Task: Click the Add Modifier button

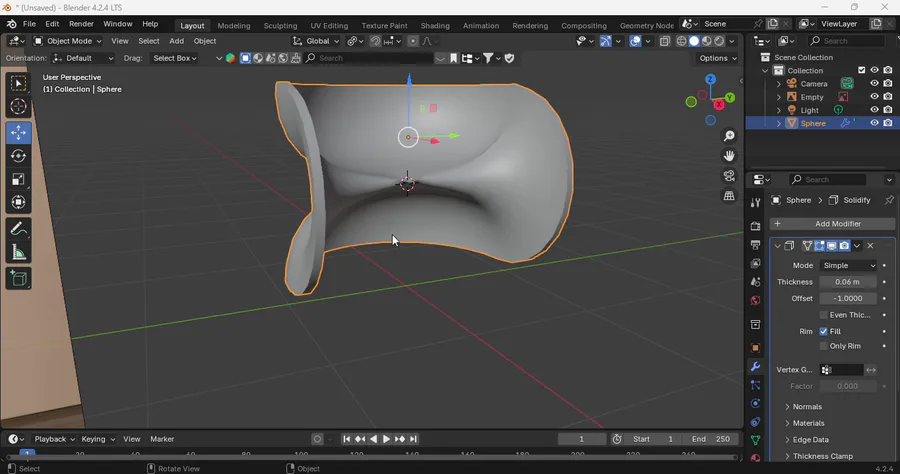Action: pyautogui.click(x=832, y=224)
